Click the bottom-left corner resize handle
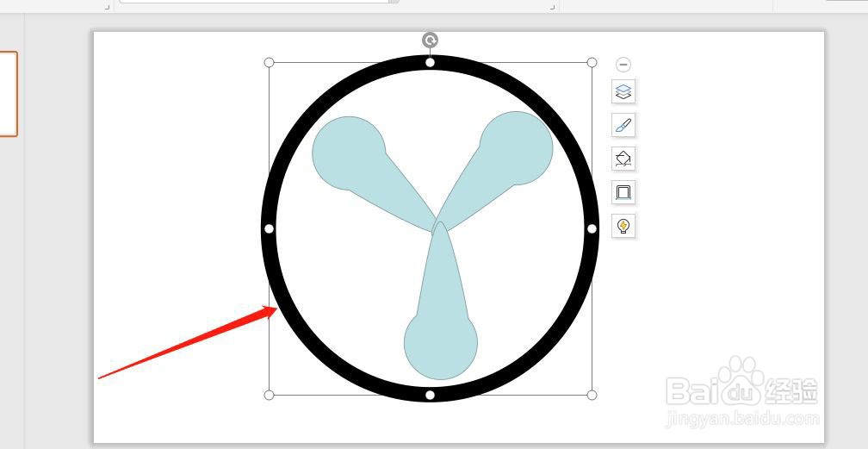 269,395
